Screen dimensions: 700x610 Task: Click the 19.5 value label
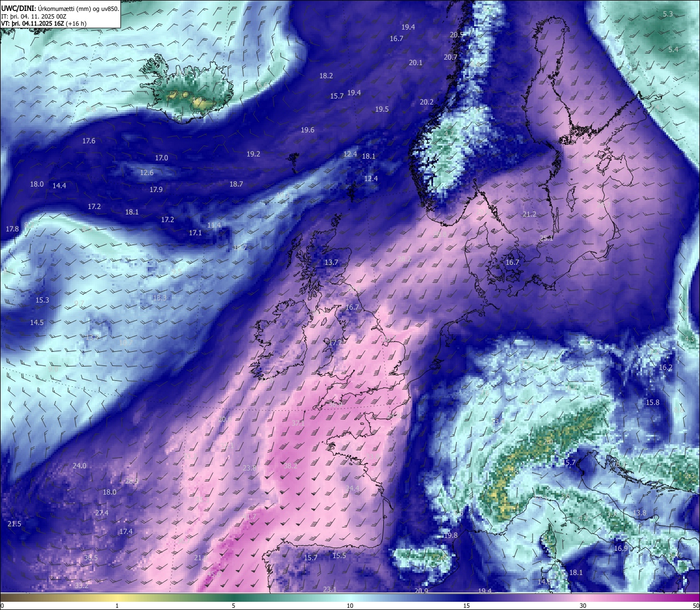point(382,109)
